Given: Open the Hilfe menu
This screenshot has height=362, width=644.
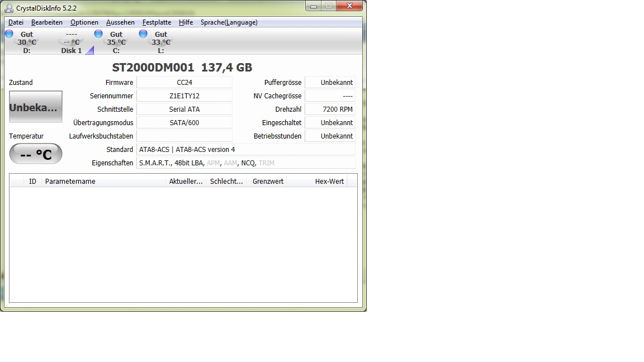Looking at the screenshot, I should tap(186, 22).
